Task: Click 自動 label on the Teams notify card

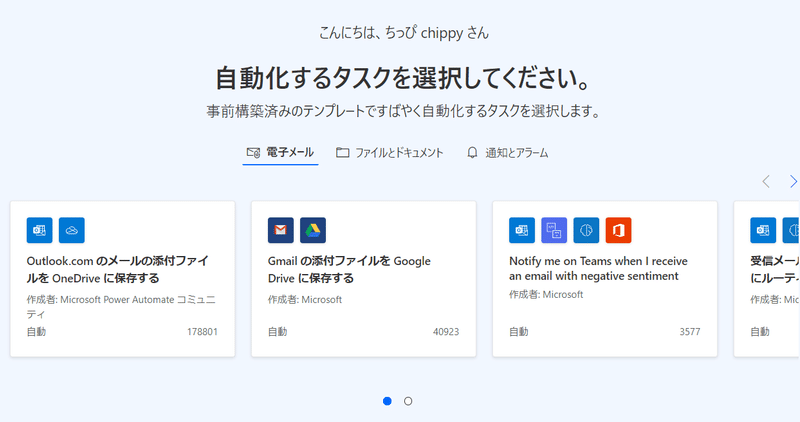Action: [519, 332]
